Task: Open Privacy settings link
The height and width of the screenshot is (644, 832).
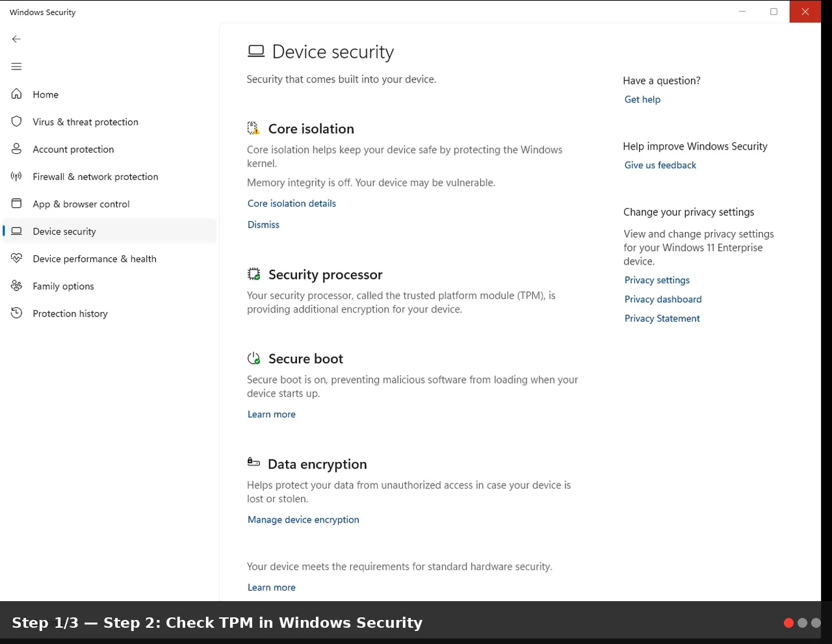Action: point(657,280)
